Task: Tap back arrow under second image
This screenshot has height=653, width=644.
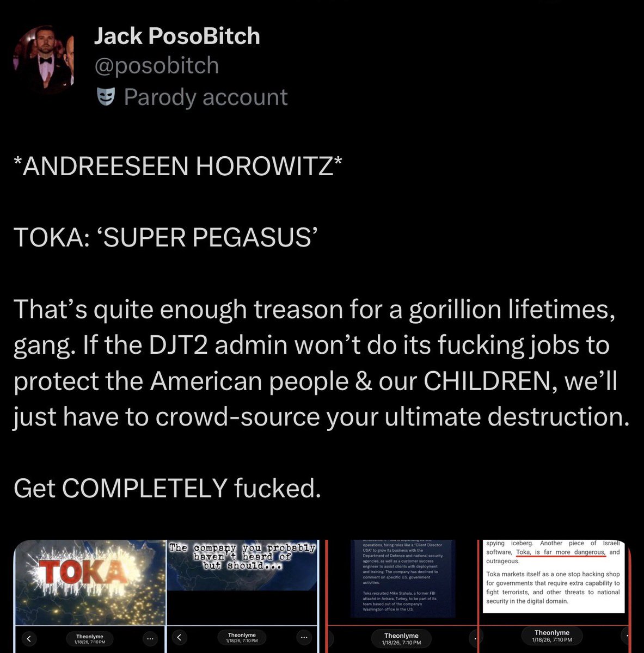Action: click(x=179, y=638)
